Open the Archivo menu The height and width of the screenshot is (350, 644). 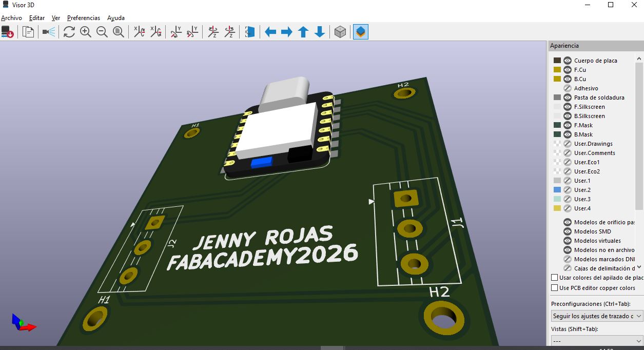coord(11,17)
